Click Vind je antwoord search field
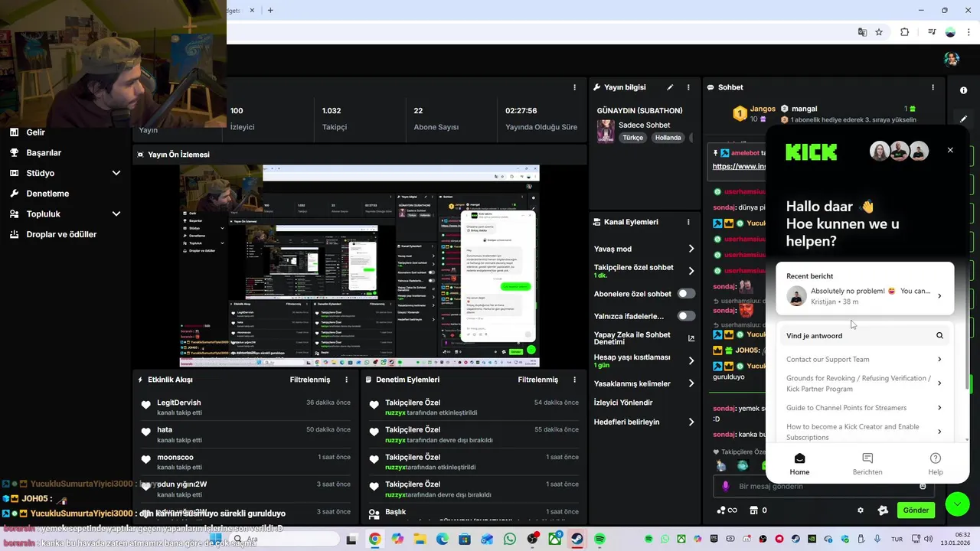980x551 pixels. click(865, 335)
